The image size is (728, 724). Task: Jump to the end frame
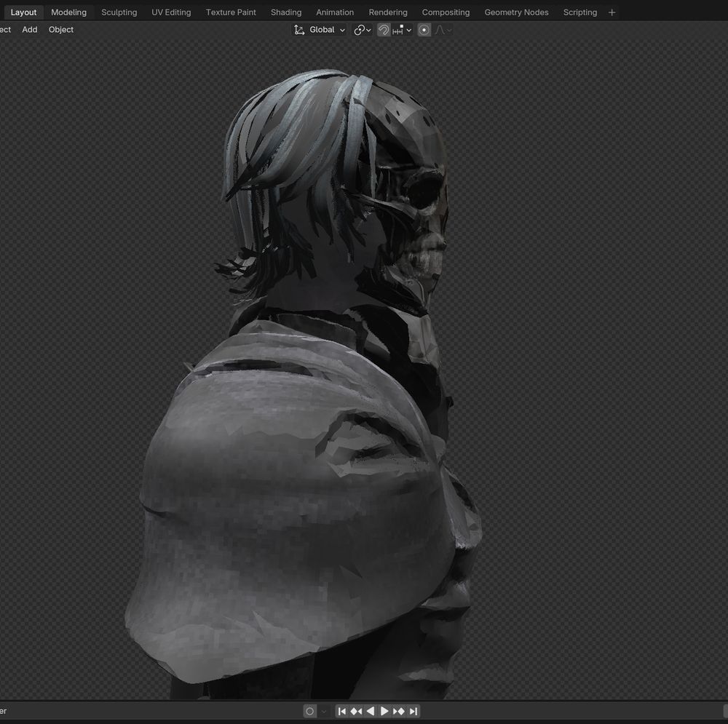pyautogui.click(x=414, y=711)
